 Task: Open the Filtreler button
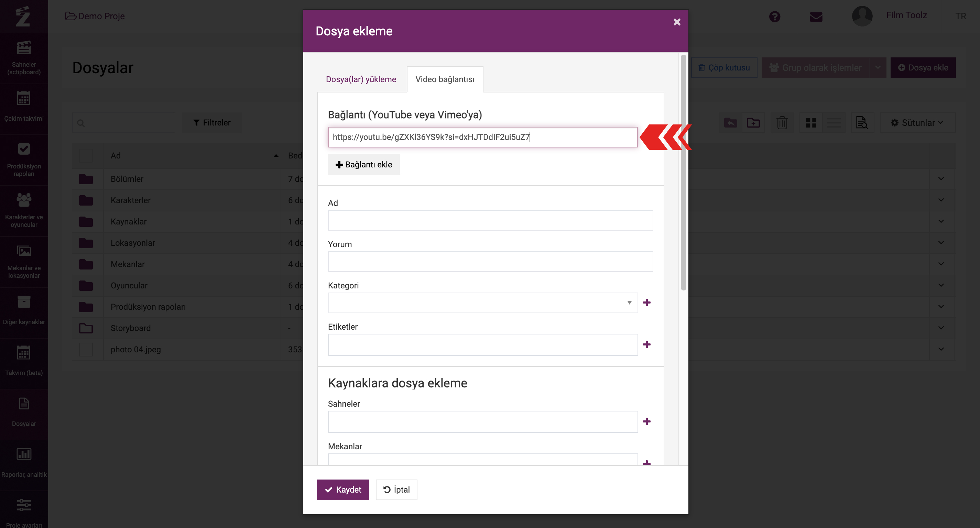click(212, 123)
